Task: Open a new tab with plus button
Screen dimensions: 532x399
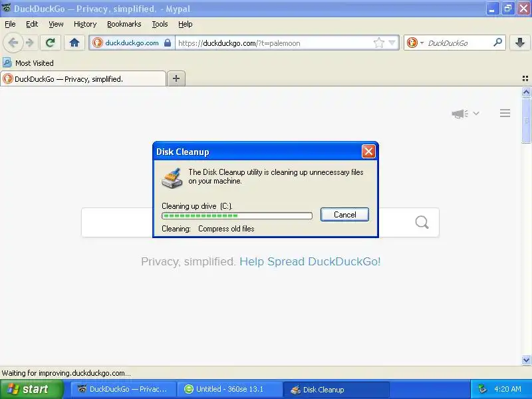Action: [176, 78]
